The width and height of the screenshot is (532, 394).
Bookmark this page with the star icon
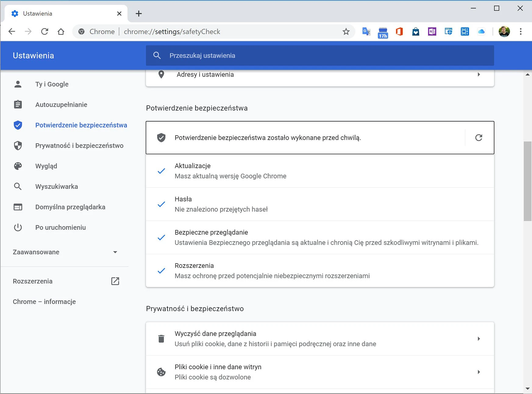pyautogui.click(x=346, y=31)
